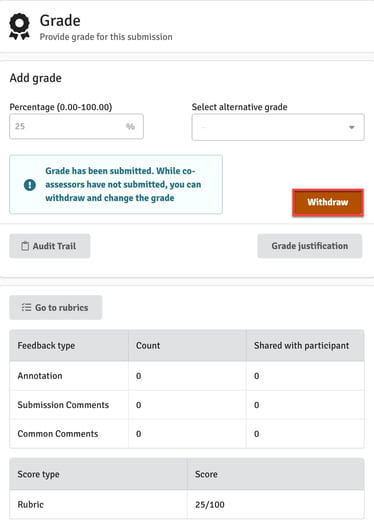The height and width of the screenshot is (528, 374).
Task: Click the Percentage input field
Action: [x=76, y=126]
